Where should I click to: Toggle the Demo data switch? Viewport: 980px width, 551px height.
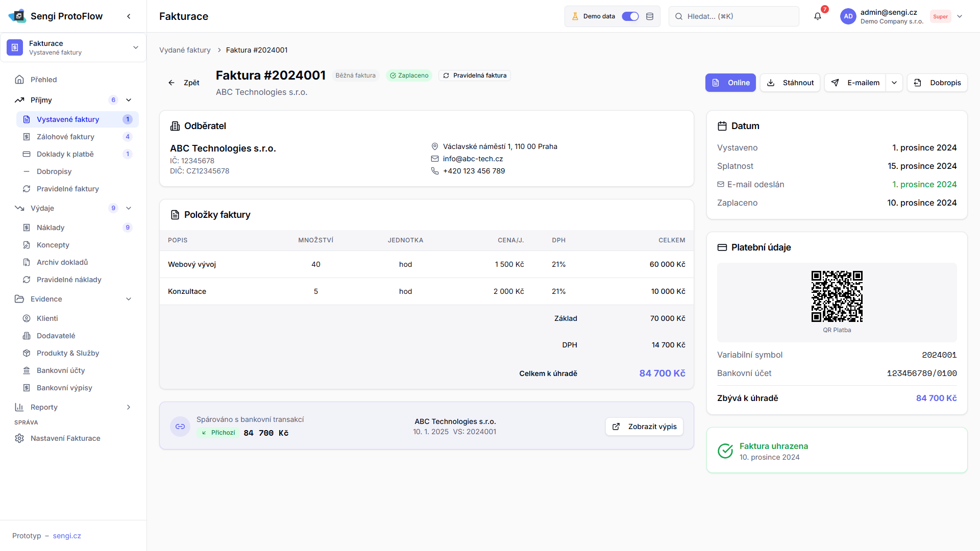pyautogui.click(x=630, y=16)
